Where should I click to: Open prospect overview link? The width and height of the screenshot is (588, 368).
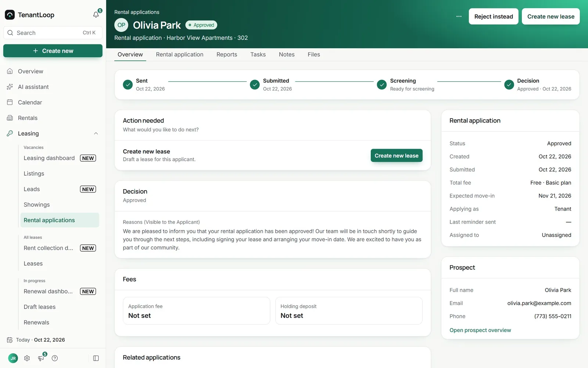click(480, 330)
